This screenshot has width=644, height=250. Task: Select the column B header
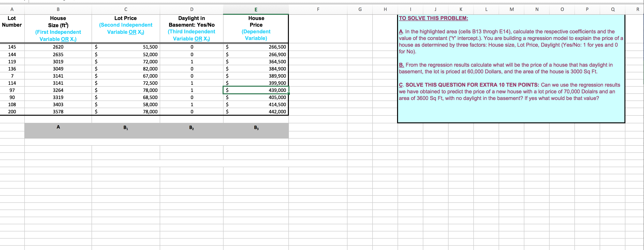[x=58, y=10]
